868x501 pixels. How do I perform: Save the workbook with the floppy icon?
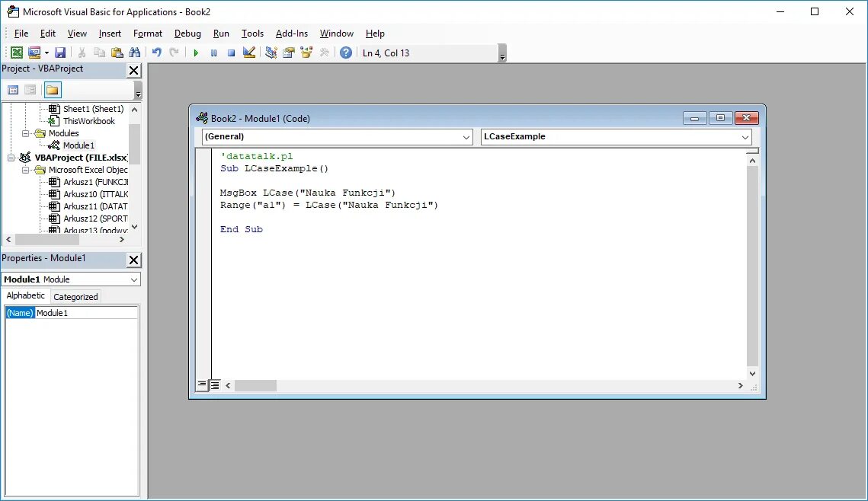click(x=60, y=53)
